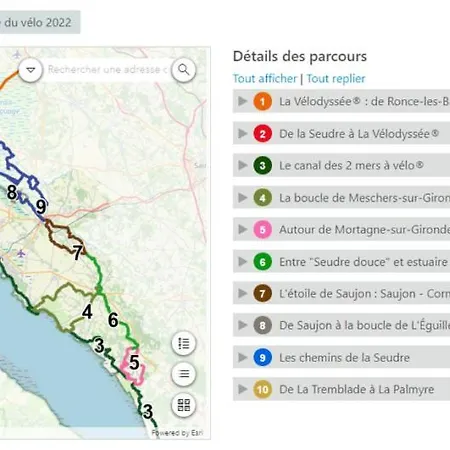Open De La Tremblade à La Palmyre
This screenshot has width=450, height=450.
(x=341, y=389)
